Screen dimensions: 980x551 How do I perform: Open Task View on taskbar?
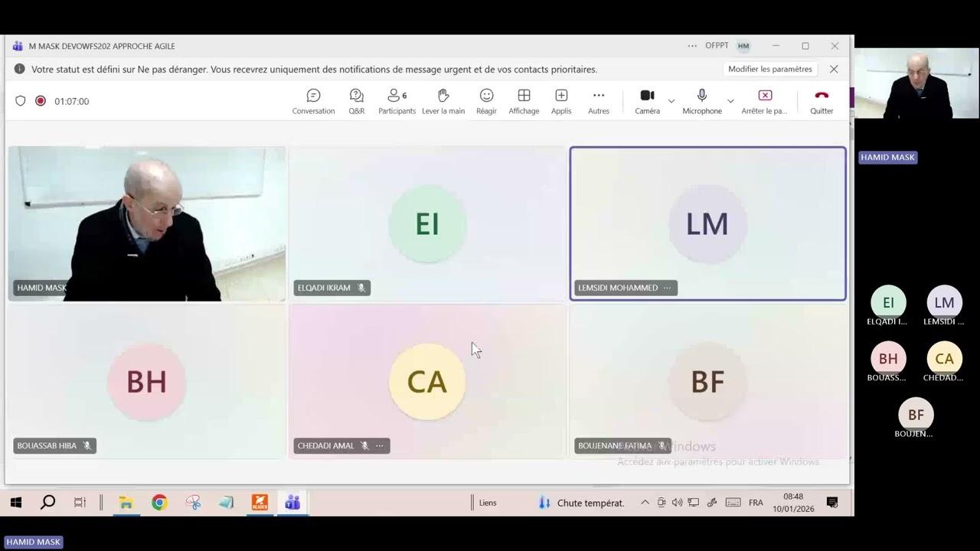pyautogui.click(x=80, y=503)
